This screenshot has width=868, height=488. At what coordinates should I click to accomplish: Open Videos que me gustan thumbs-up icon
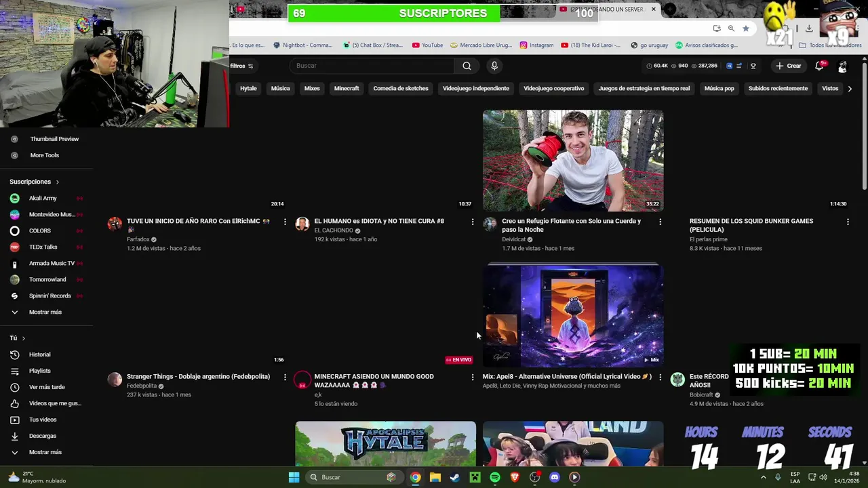(14, 403)
